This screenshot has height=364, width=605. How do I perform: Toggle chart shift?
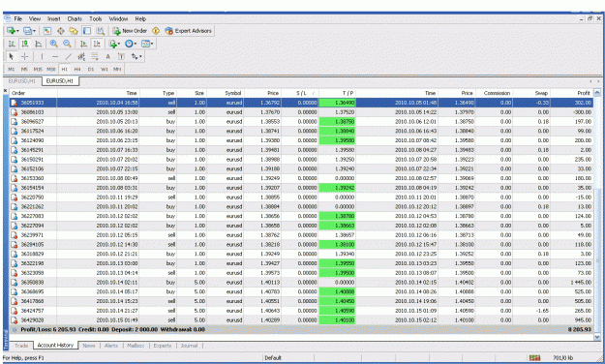tap(97, 44)
